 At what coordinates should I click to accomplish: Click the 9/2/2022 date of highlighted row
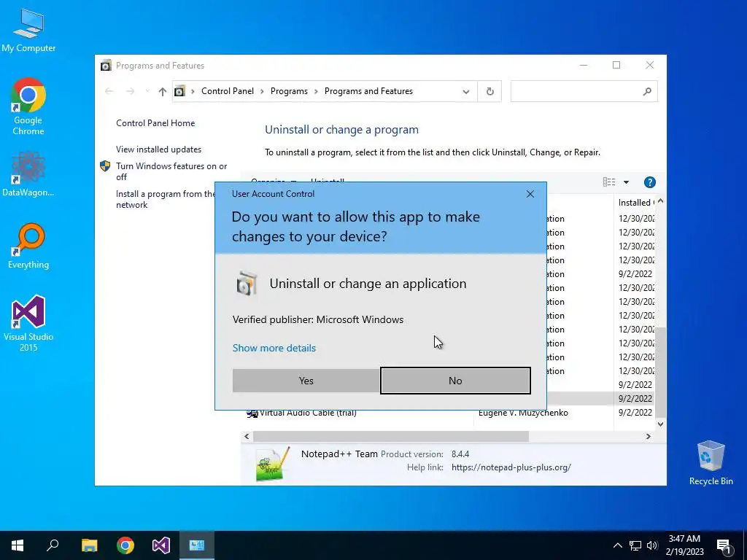635,399
